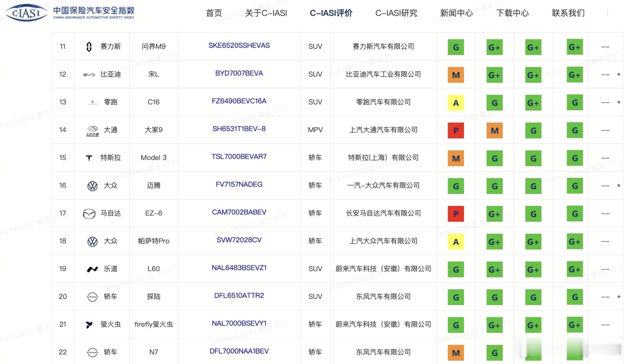Click manufacturer 比亚迪汽车工业有限公司

click(383, 74)
